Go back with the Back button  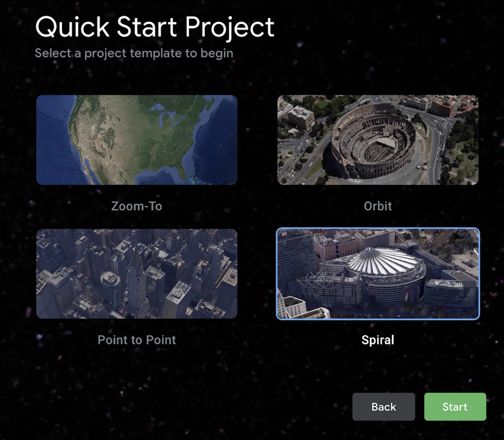(x=384, y=407)
